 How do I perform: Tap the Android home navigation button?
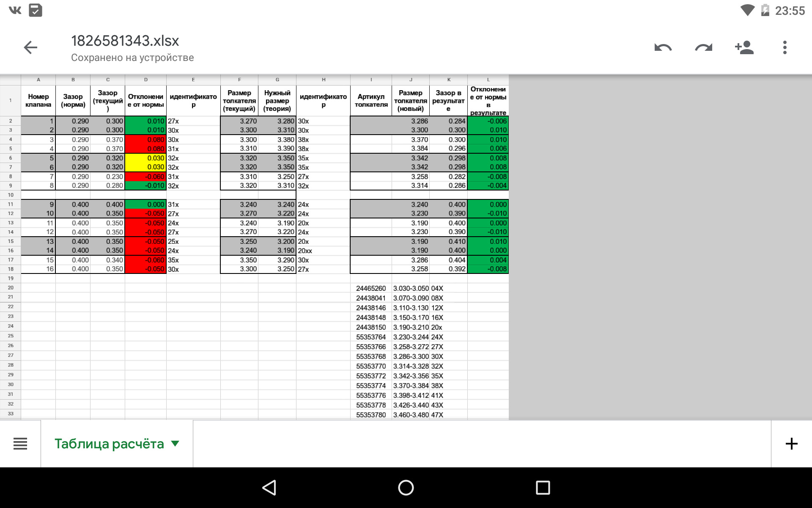(x=406, y=488)
